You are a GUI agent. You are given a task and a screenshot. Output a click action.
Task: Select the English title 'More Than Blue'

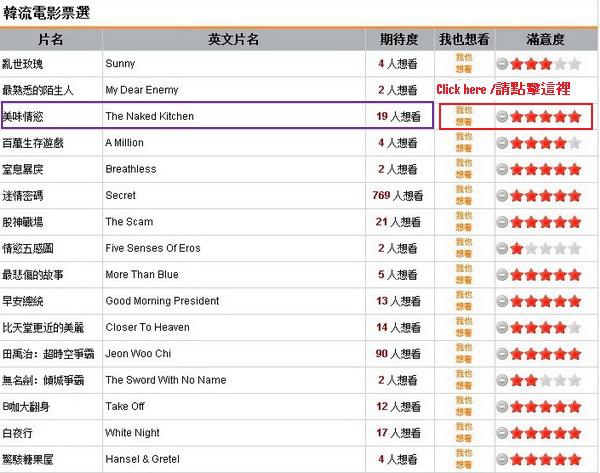coord(142,274)
